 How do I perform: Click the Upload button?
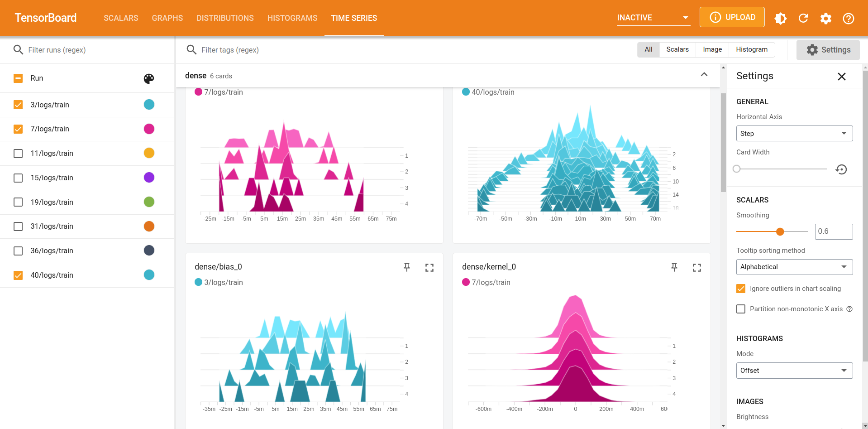coord(732,17)
